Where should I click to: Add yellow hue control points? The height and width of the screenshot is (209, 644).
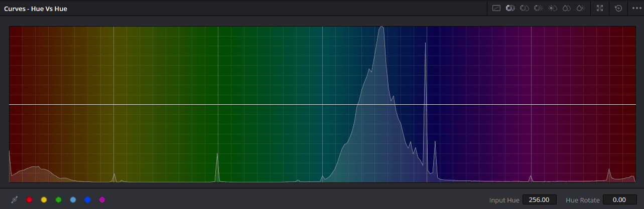pos(44,199)
